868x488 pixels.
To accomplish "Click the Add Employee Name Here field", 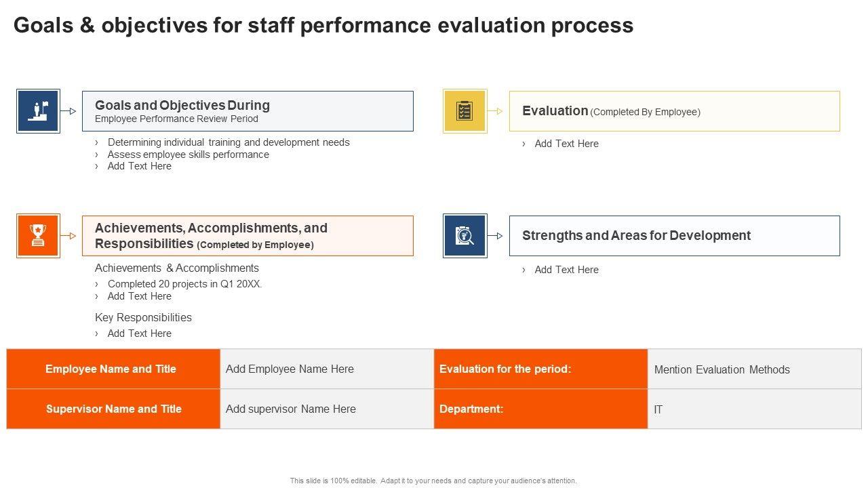I will coord(326,369).
